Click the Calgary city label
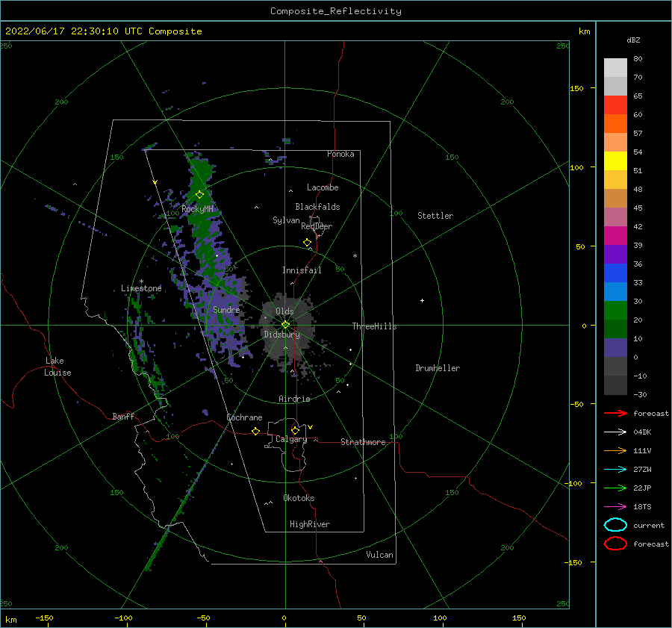This screenshot has width=672, height=628. [291, 439]
